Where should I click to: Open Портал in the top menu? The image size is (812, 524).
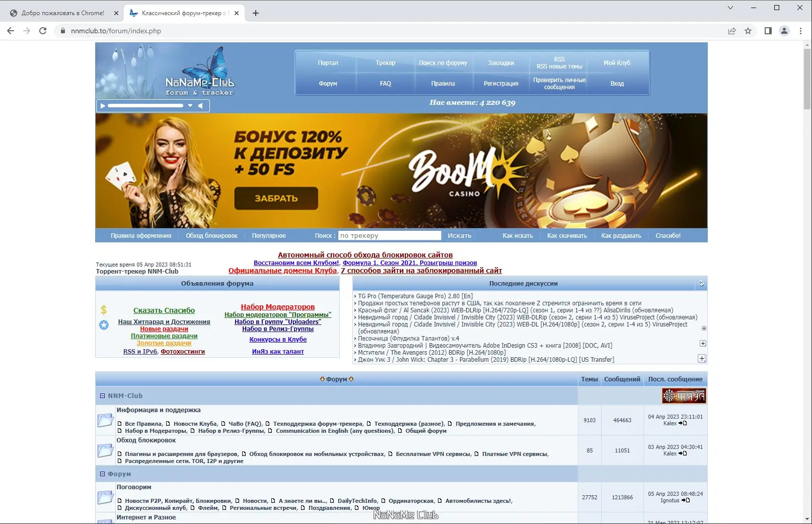pos(328,63)
